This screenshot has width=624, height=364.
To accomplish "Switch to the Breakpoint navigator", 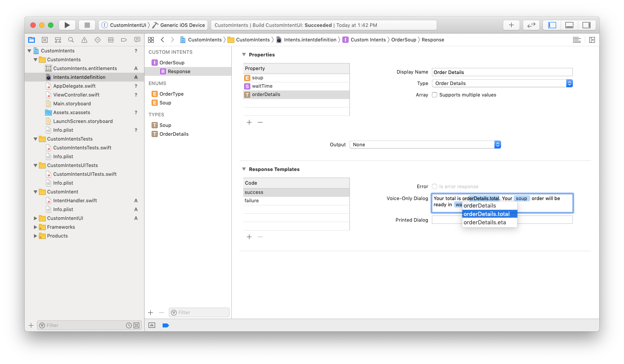I will pyautogui.click(x=124, y=39).
